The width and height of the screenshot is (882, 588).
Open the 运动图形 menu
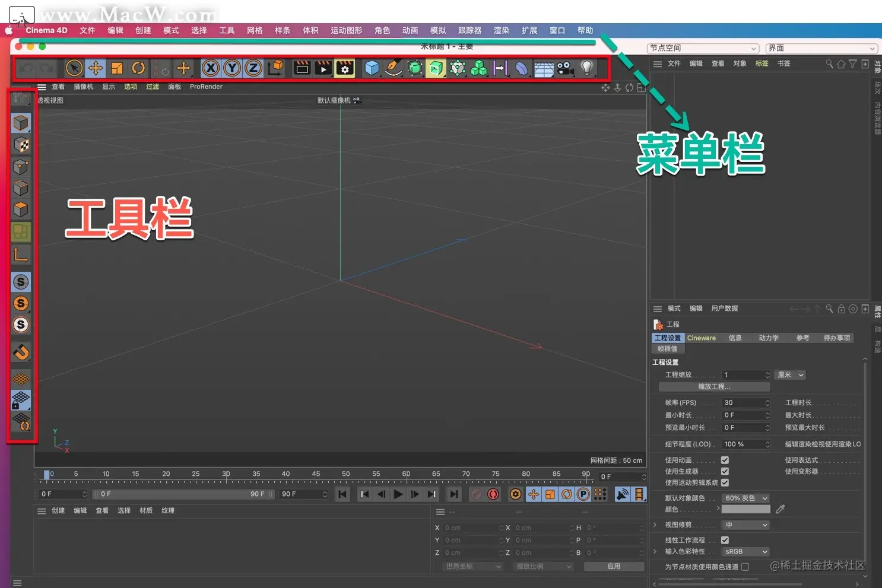coord(346,30)
